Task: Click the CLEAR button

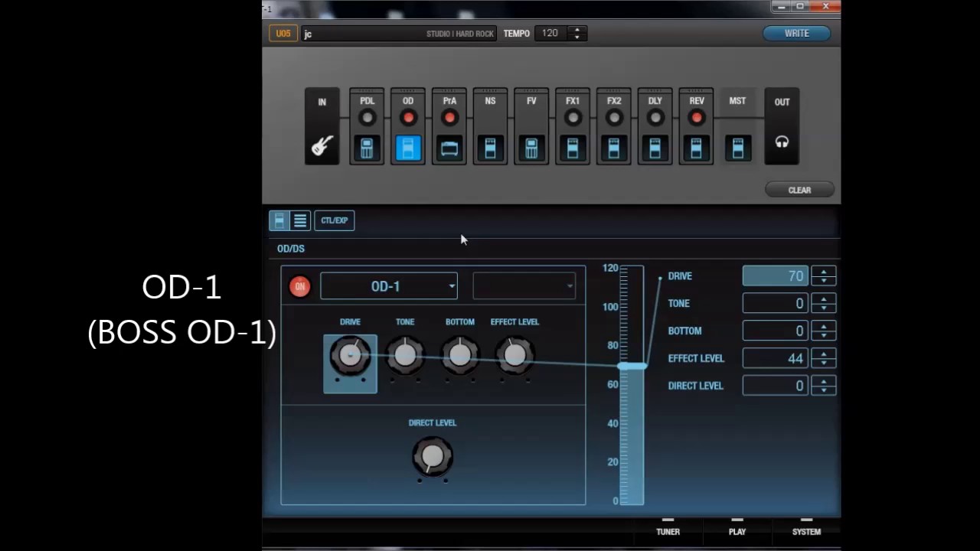Action: 799,190
